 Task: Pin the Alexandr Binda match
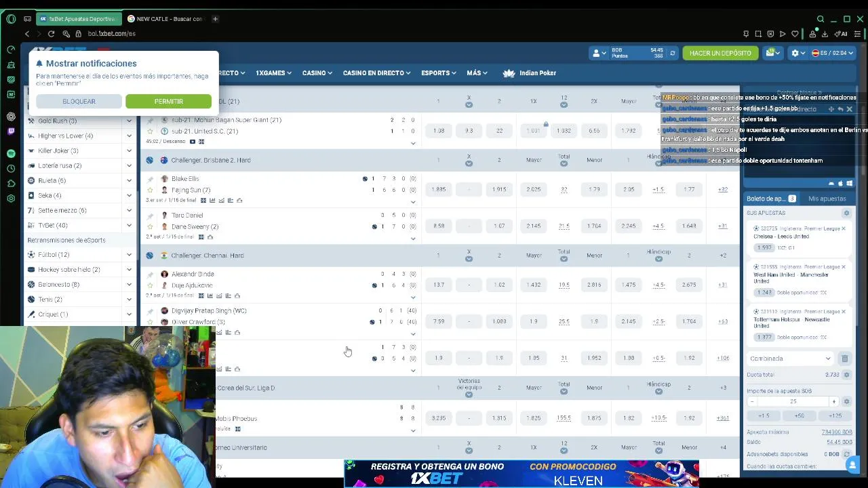(x=150, y=274)
